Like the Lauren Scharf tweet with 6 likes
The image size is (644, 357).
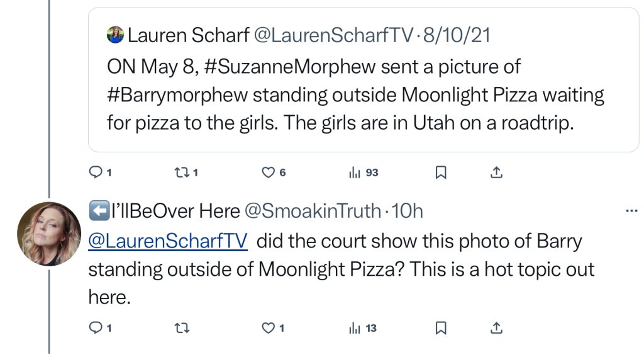click(x=269, y=172)
